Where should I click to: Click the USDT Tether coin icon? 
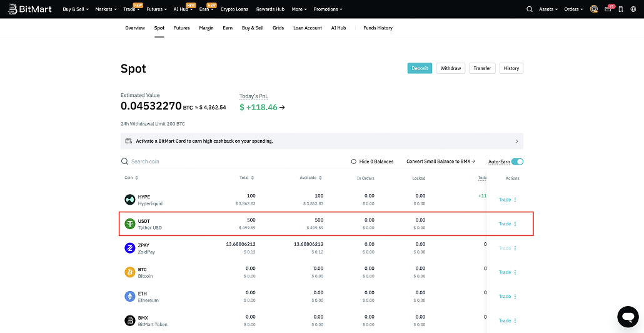click(130, 224)
